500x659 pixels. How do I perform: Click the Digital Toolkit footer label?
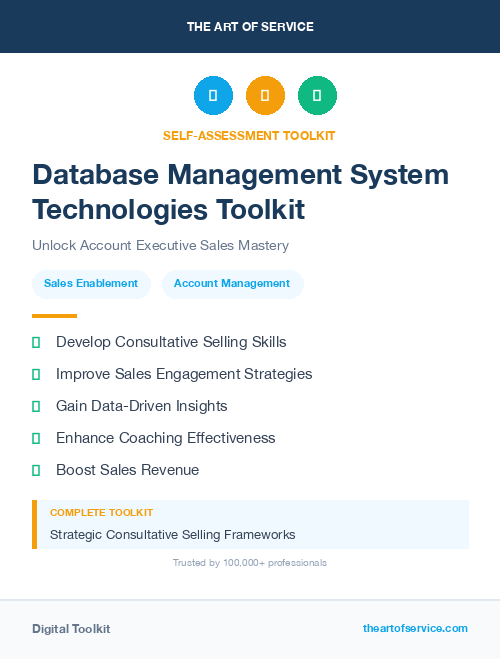pyautogui.click(x=71, y=629)
